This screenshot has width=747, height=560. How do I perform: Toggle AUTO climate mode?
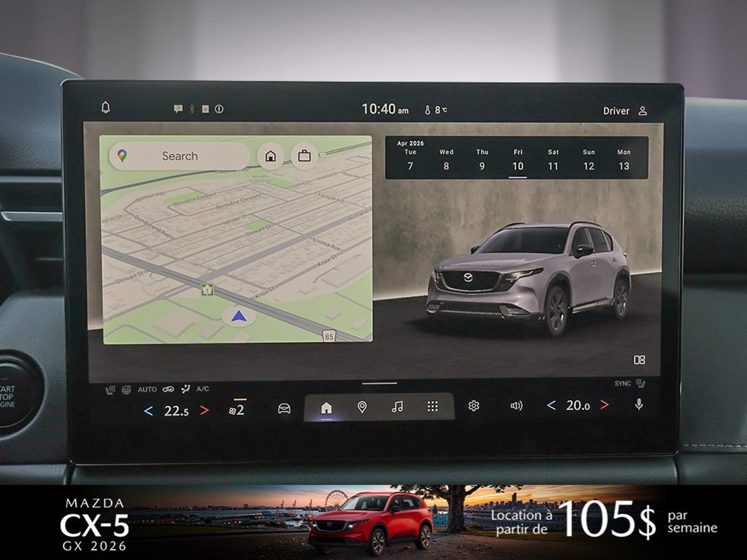point(147,390)
